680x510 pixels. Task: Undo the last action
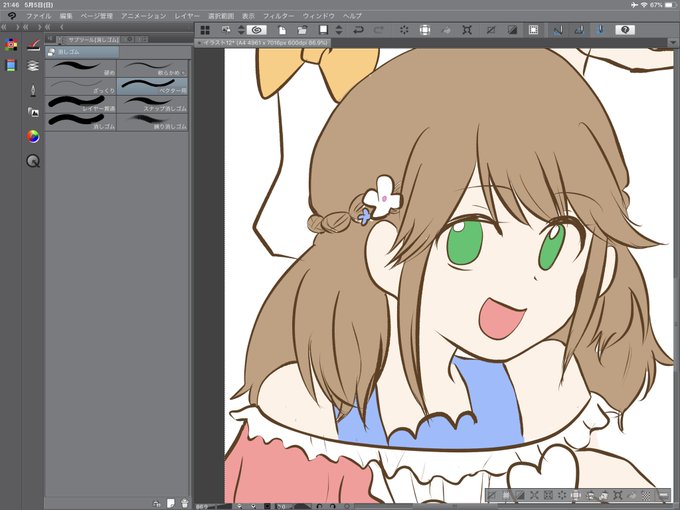(x=358, y=30)
